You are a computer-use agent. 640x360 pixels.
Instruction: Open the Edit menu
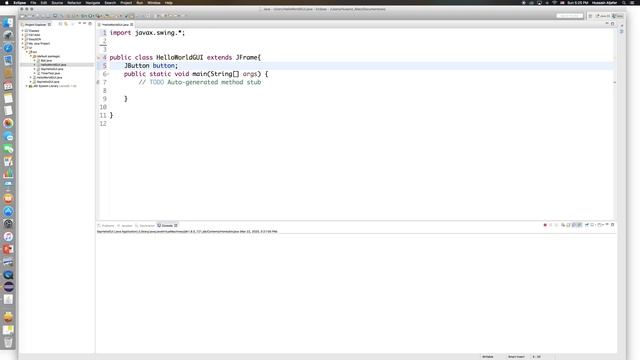[x=44, y=2]
